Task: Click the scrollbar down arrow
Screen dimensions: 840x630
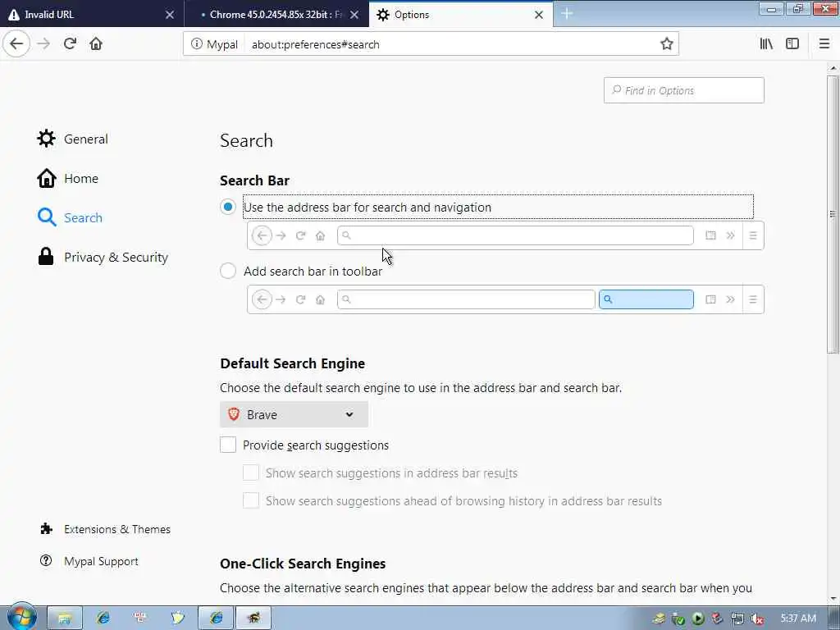Action: point(833,598)
